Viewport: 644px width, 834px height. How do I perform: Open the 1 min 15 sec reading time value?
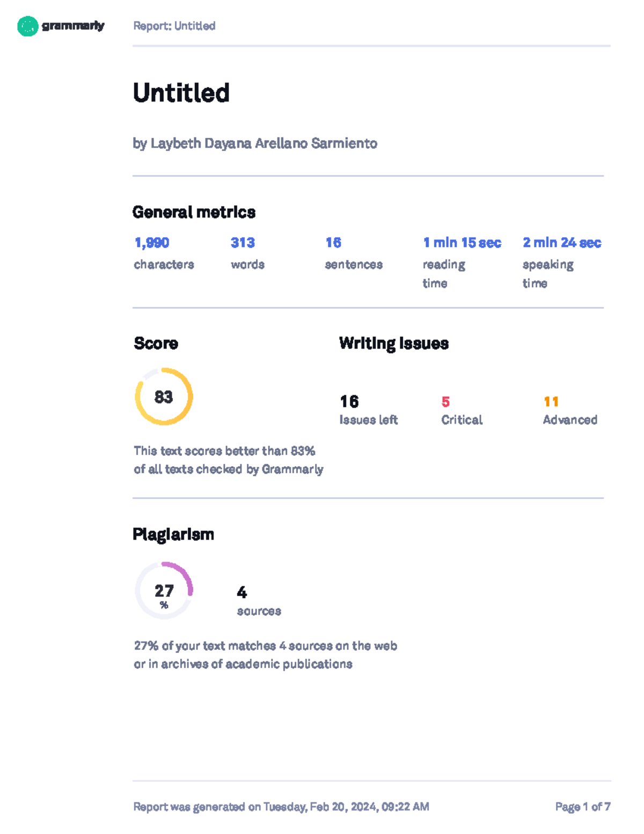pos(462,243)
